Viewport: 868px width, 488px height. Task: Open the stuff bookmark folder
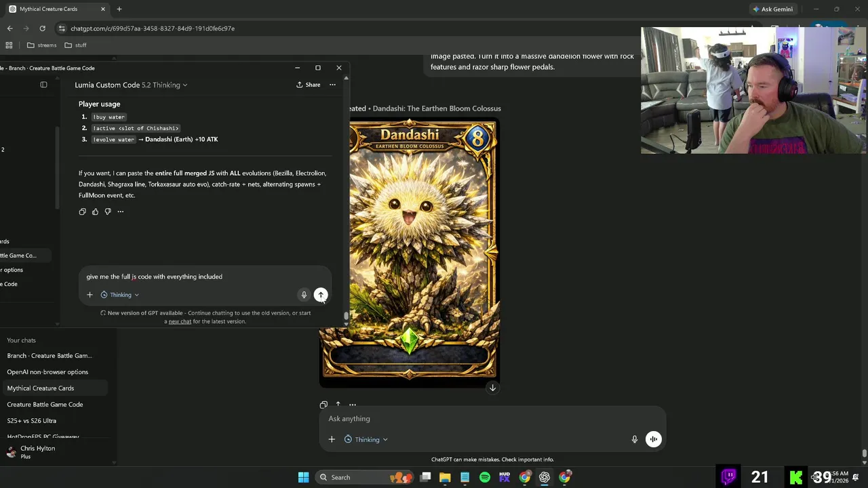pos(75,45)
